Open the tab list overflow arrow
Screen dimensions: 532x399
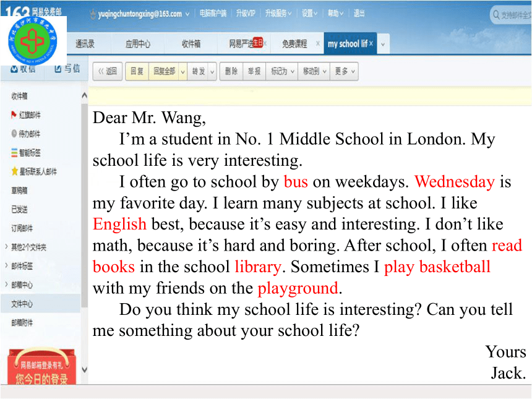(x=383, y=44)
